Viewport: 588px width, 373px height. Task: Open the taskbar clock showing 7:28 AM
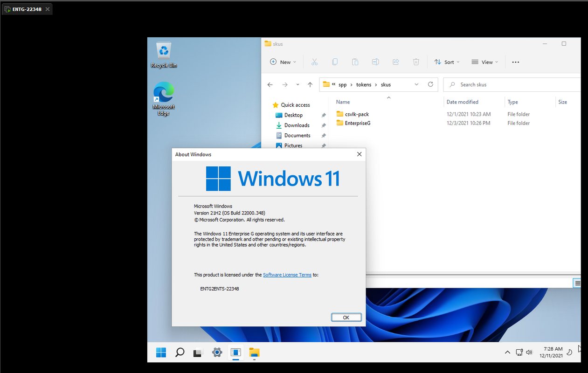(x=551, y=352)
